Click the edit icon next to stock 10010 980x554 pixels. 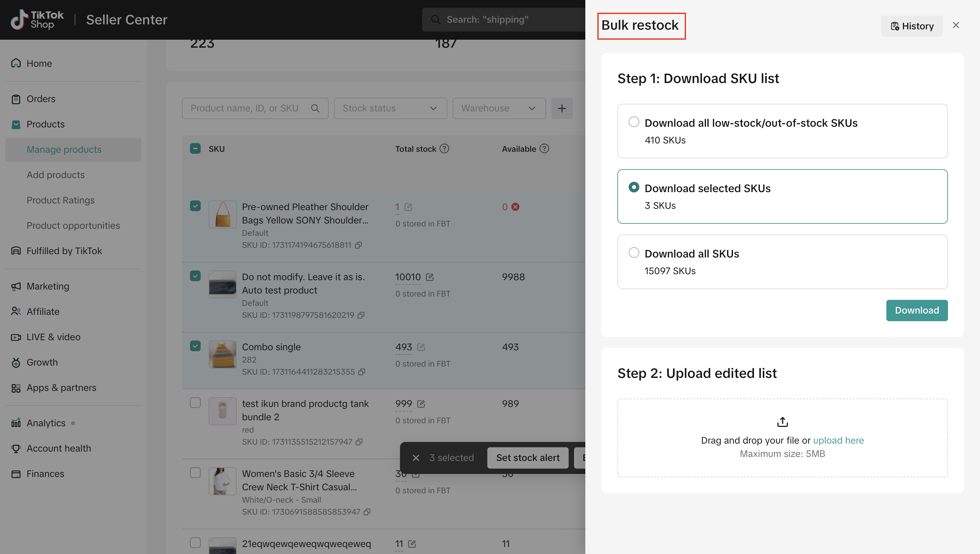click(430, 277)
